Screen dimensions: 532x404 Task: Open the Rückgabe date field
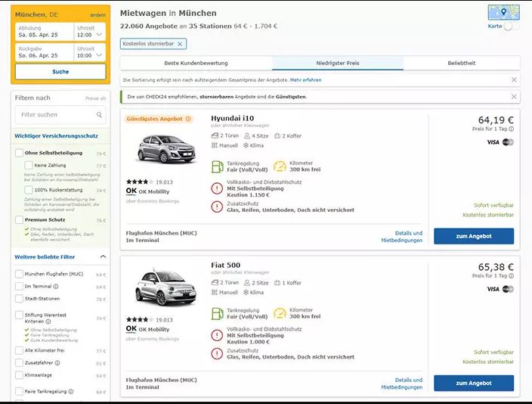44,52
